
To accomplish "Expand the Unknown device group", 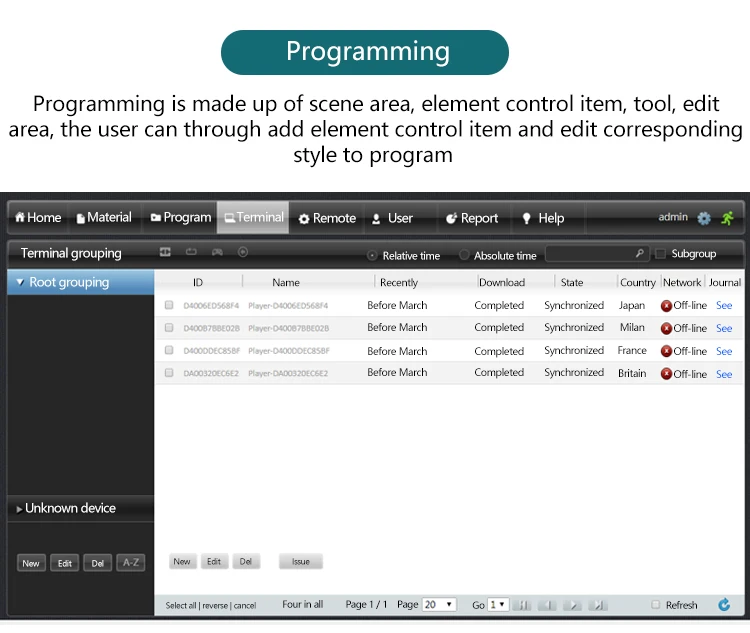I will (x=19, y=509).
